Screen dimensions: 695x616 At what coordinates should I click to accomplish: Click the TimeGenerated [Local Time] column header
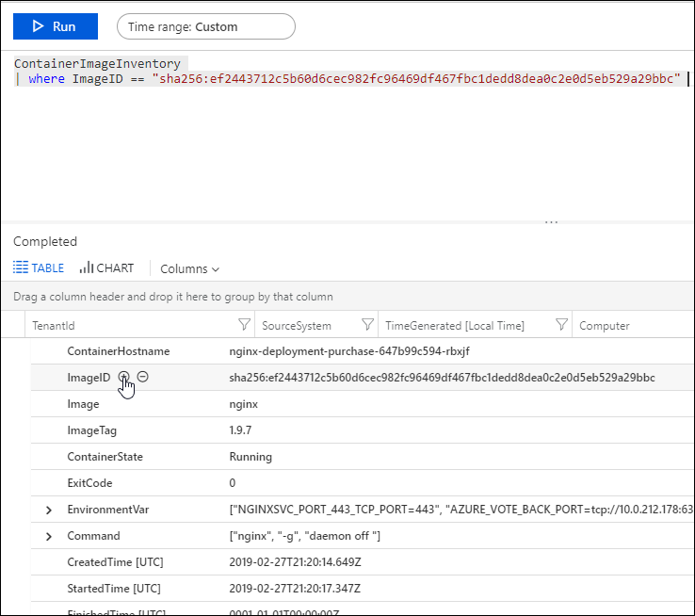[455, 326]
